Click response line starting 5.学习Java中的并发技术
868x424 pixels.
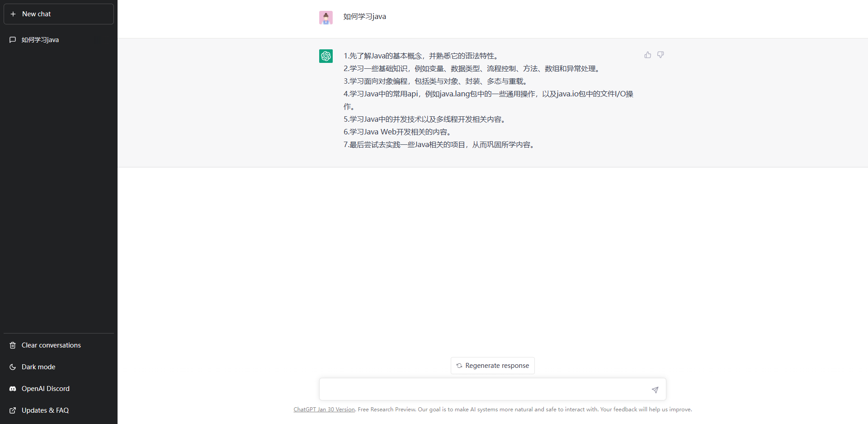pos(425,119)
